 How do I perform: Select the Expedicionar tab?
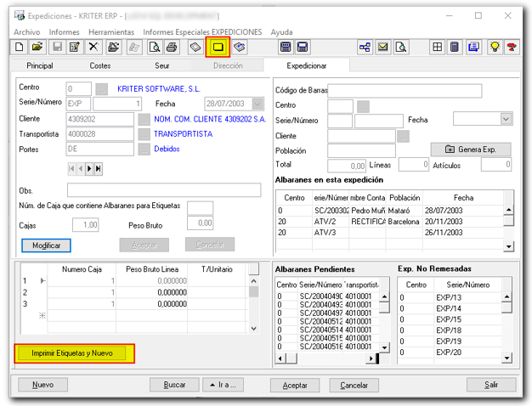[x=307, y=65]
